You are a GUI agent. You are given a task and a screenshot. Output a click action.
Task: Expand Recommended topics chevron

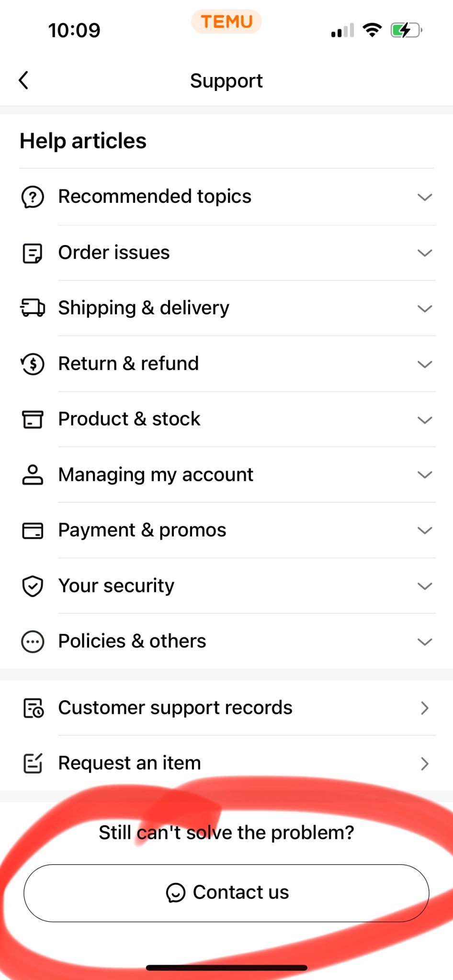425,197
